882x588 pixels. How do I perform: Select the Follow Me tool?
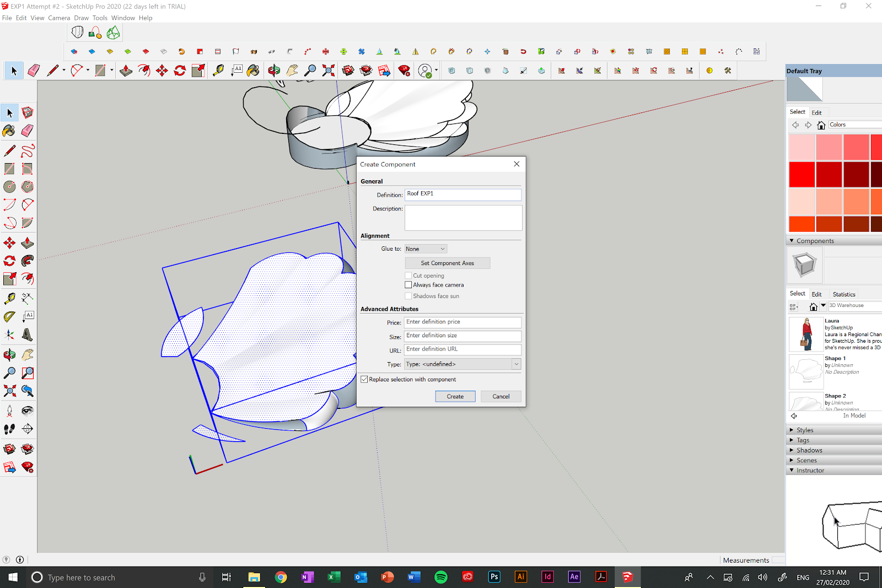(28, 261)
